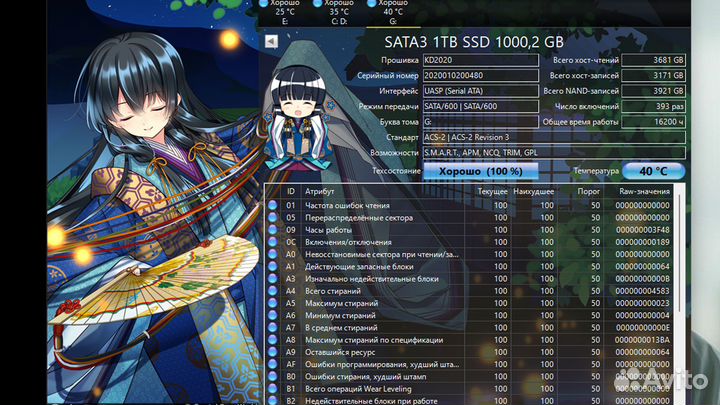Click the disk title SATA3 1TB SSD 1000,2 GB

coord(474,42)
